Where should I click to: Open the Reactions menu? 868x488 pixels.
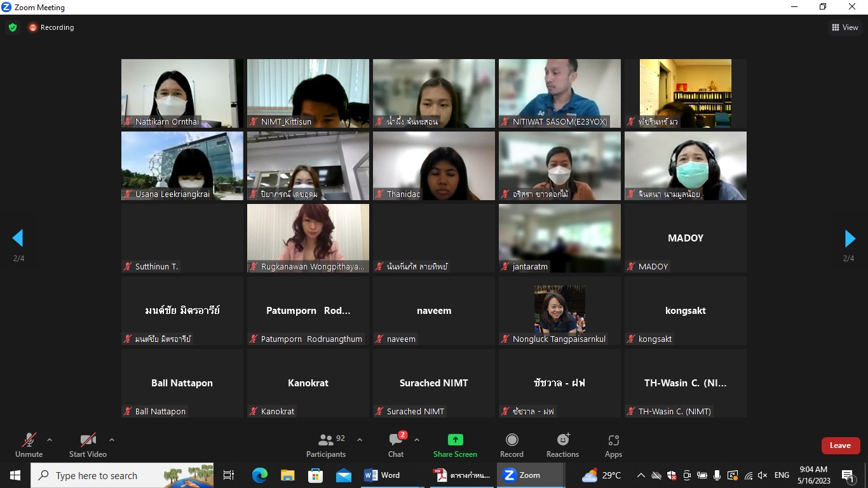point(562,445)
